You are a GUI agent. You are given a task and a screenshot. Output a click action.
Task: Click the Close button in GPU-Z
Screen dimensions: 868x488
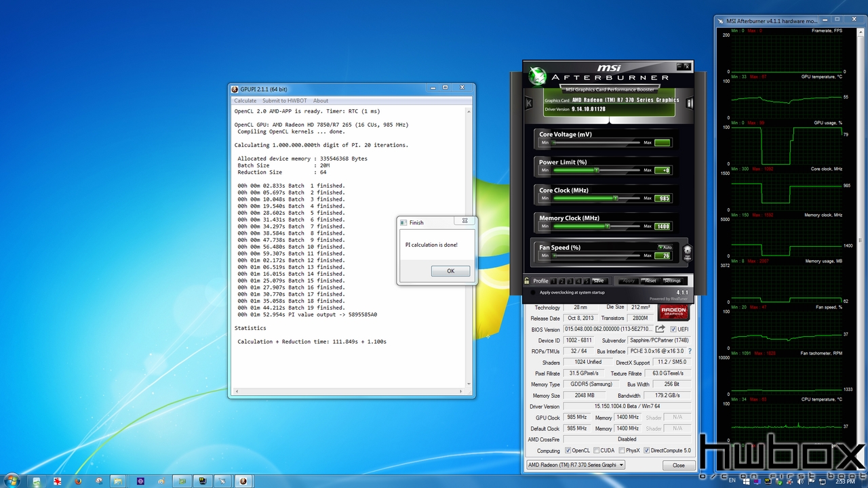tap(678, 465)
